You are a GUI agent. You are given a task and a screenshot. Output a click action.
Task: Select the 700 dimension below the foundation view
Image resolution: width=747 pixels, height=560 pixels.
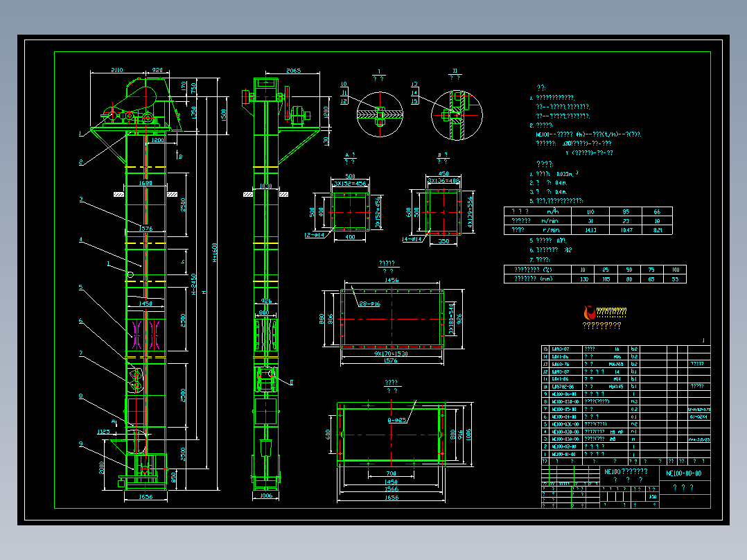[391, 473]
